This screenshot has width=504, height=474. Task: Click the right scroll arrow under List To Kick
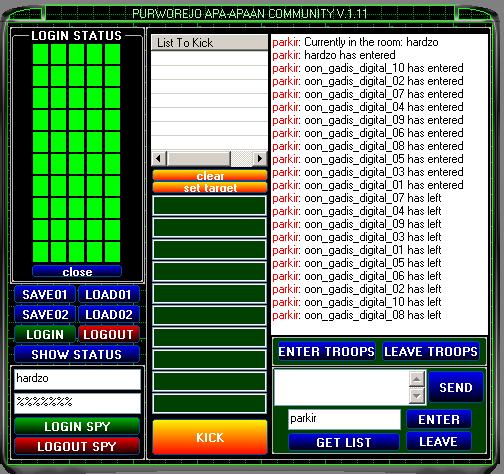coord(259,158)
